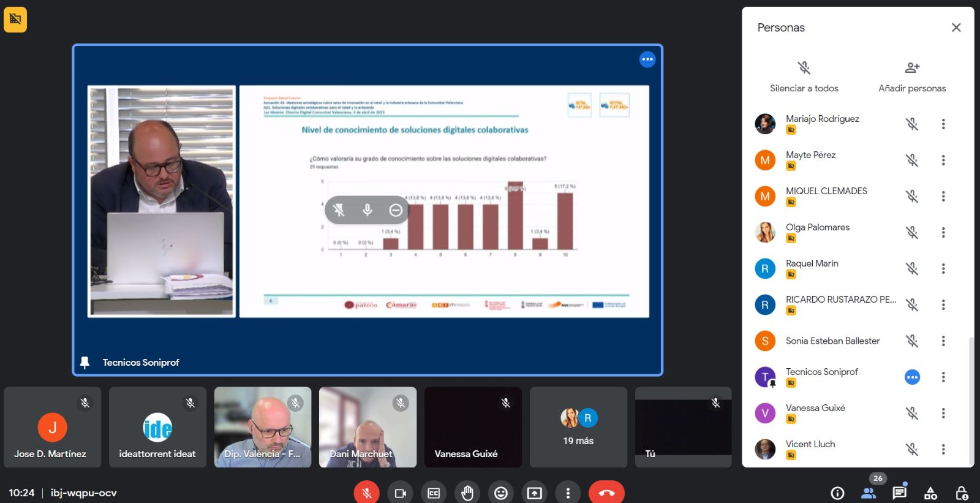
Task: Turn on closed captions
Action: (434, 493)
